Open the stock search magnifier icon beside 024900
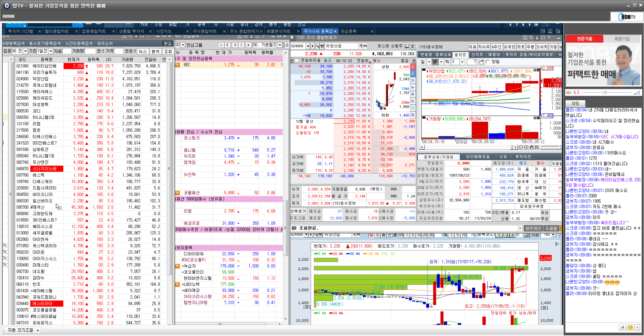644x336 pixels. 317,46
